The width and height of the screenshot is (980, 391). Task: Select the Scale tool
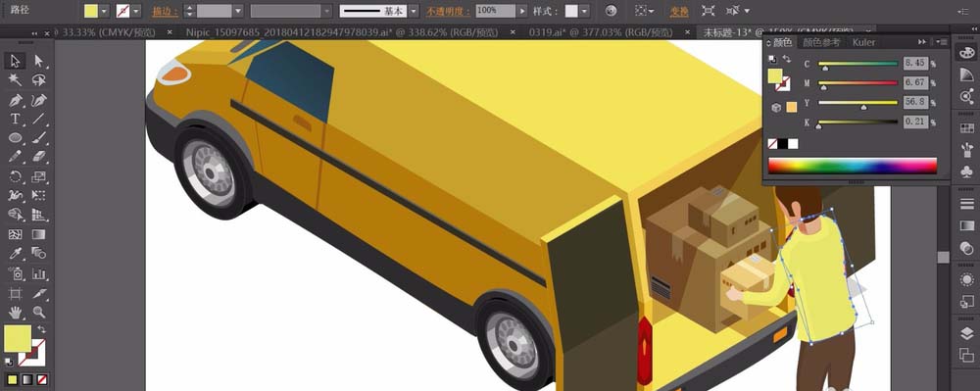(x=39, y=176)
